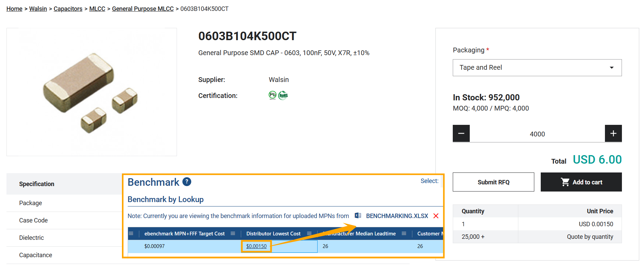Image resolution: width=644 pixels, height=265 pixels.
Task: Open ebenchmark Target Cost column menu icon
Action: (x=233, y=234)
